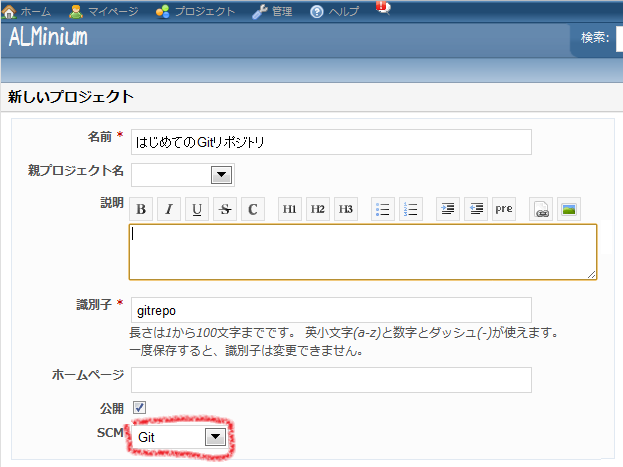This screenshot has height=467, width=623.
Task: Click the SCM label text
Action: [110, 432]
